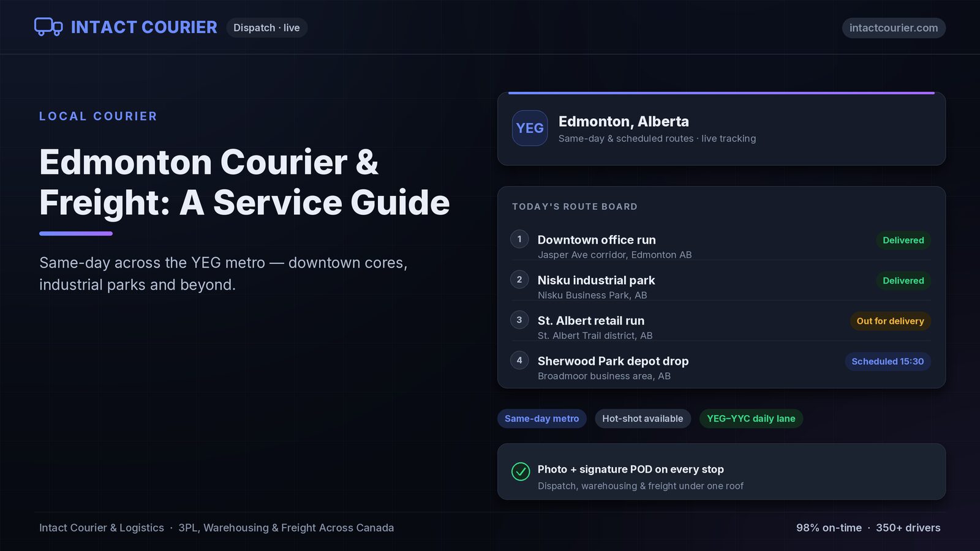Select the Nisku industrial park route title
The width and height of the screenshot is (980, 551).
click(596, 280)
